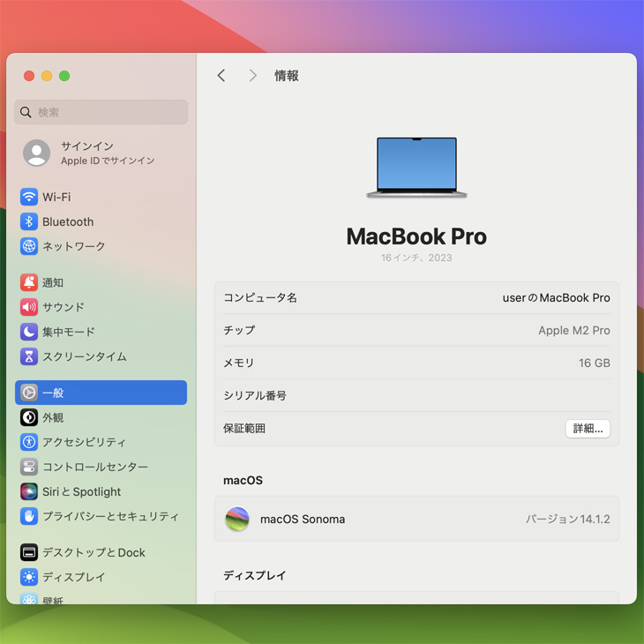Click the コンピュータ名 row label
The width and height of the screenshot is (644, 644).
[260, 298]
